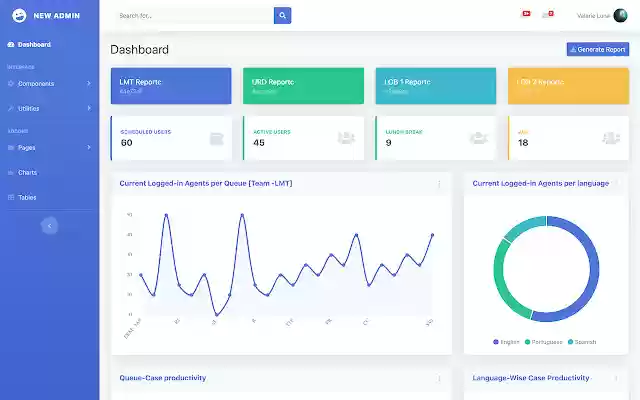Click the Pages folder icon
Viewport: 640px width, 400px height.
11,148
